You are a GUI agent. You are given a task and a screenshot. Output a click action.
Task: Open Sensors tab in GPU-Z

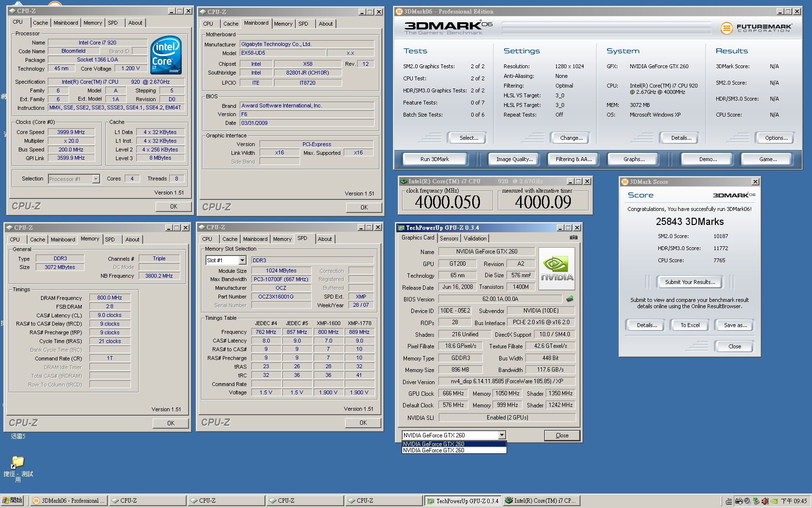(x=449, y=238)
